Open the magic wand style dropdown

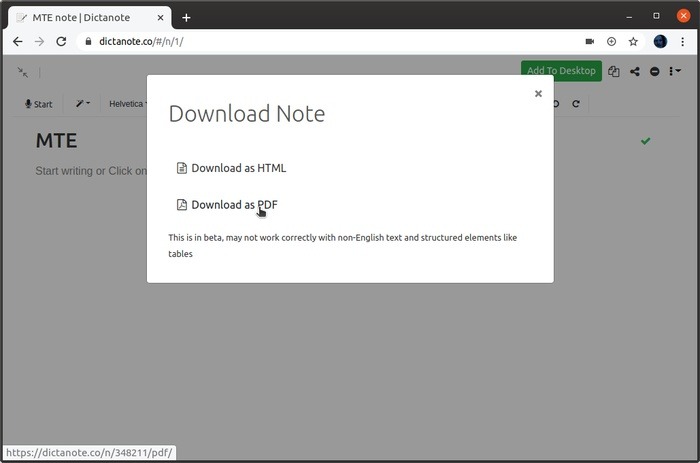tap(83, 104)
